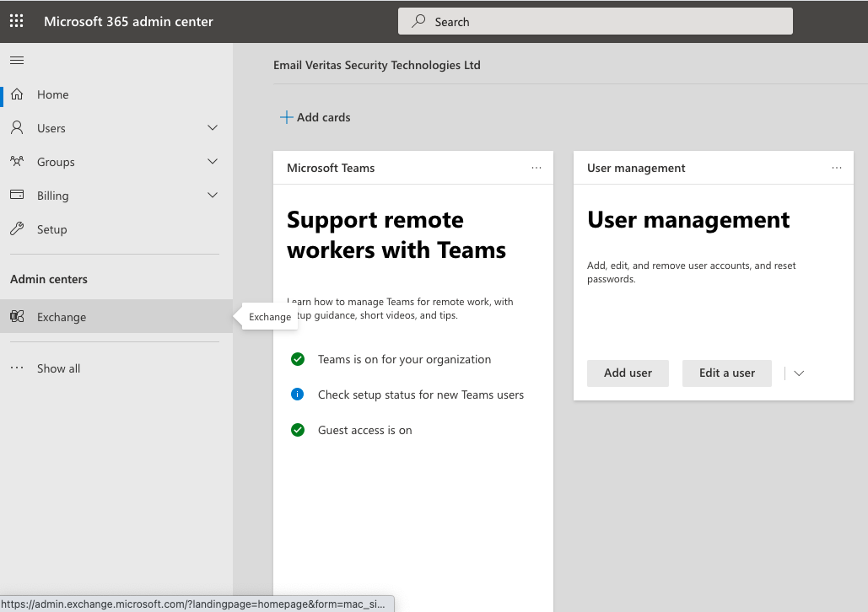
Task: Click the 'Learn how to manage Teams' description
Action: (400, 309)
